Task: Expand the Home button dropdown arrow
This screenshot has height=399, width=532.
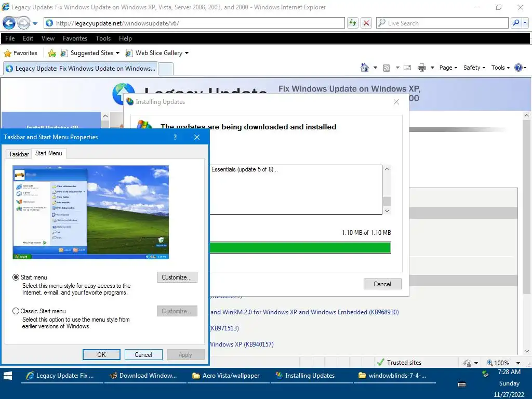Action: click(375, 68)
